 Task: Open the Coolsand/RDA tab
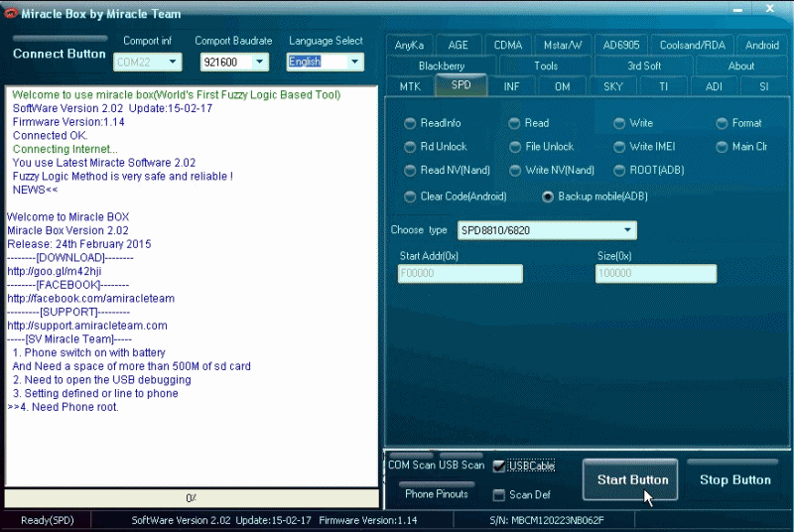[x=692, y=45]
